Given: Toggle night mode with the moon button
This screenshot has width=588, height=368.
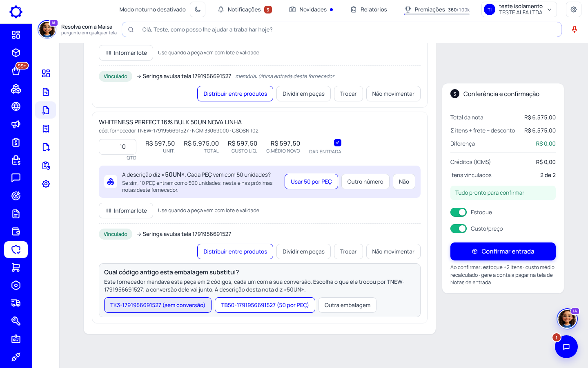Looking at the screenshot, I should point(198,9).
